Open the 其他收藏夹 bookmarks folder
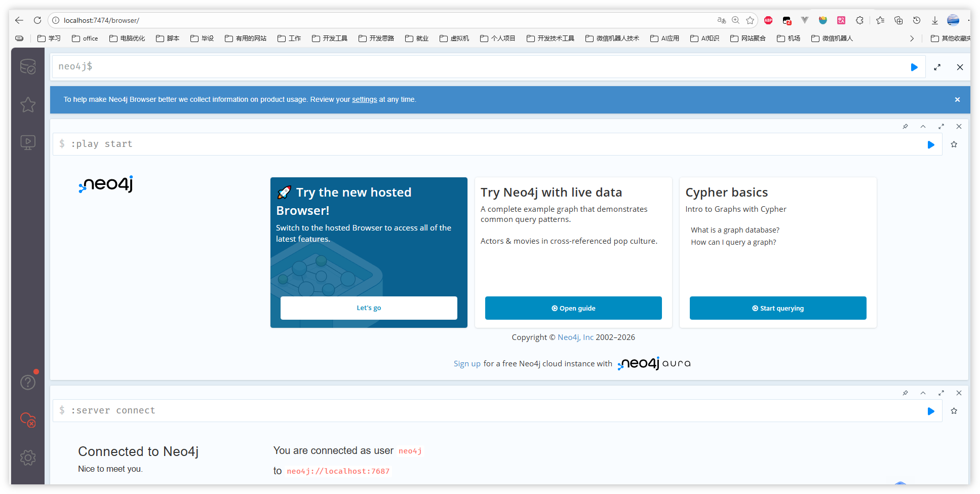 tap(951, 39)
